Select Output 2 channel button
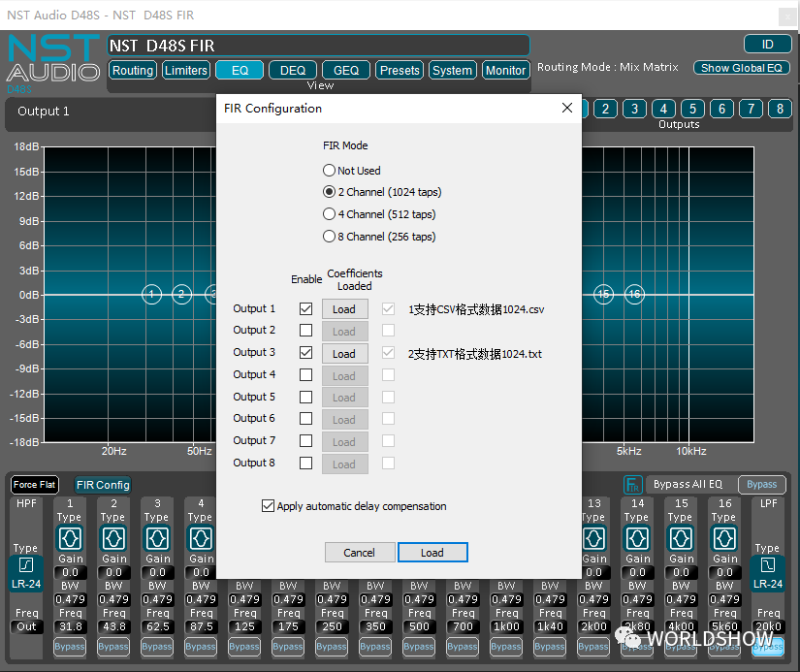 [x=605, y=109]
